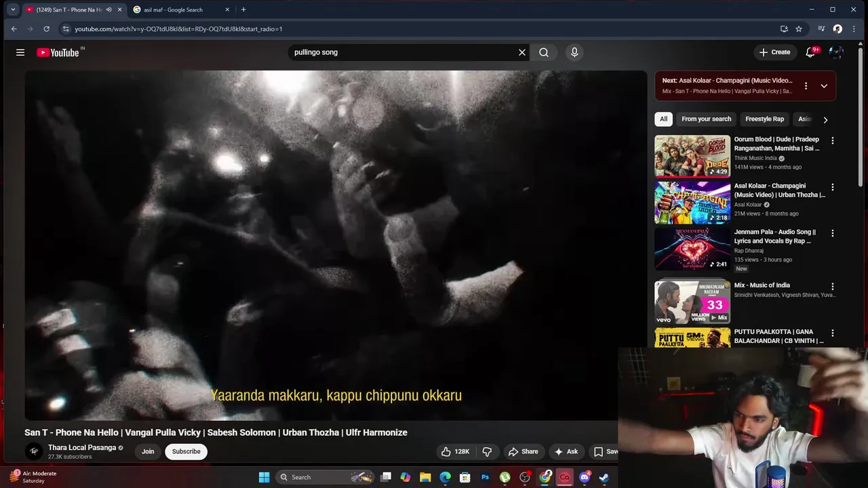Bookmark this page with star icon
This screenshot has width=868, height=488.
799,29
